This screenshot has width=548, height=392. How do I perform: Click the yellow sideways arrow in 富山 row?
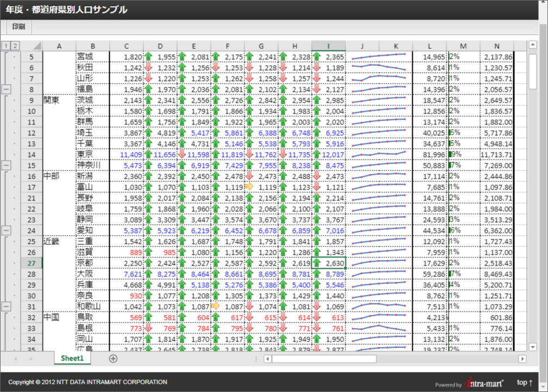(249, 187)
